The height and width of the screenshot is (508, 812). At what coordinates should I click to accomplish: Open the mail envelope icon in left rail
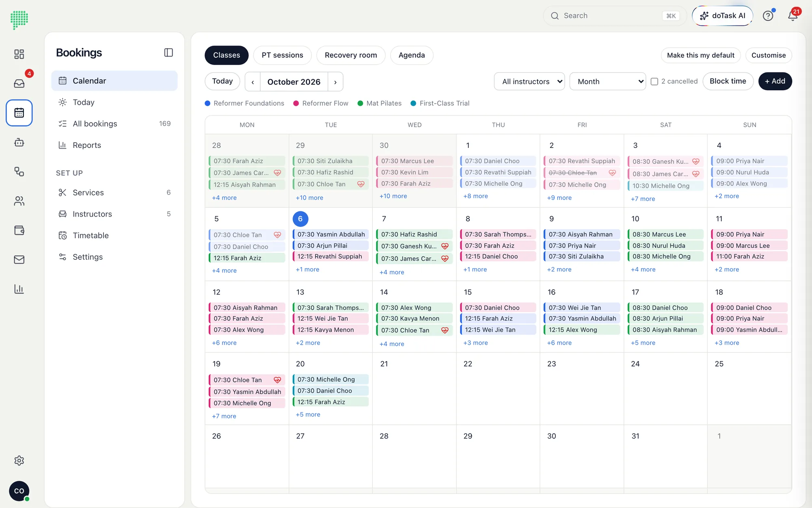coord(19,259)
